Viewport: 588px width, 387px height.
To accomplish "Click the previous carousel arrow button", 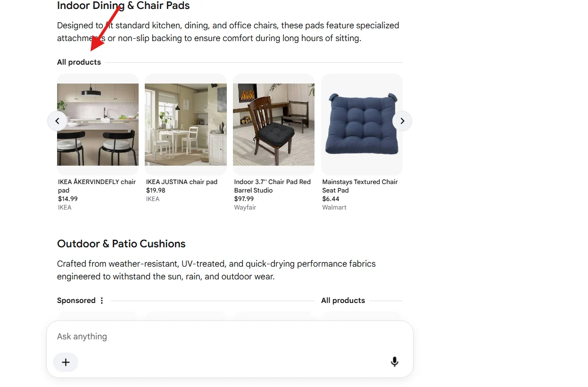I will [57, 121].
